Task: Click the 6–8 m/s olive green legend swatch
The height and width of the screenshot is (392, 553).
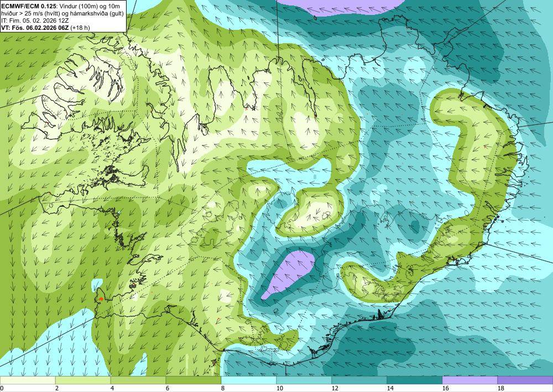Action: click(193, 380)
